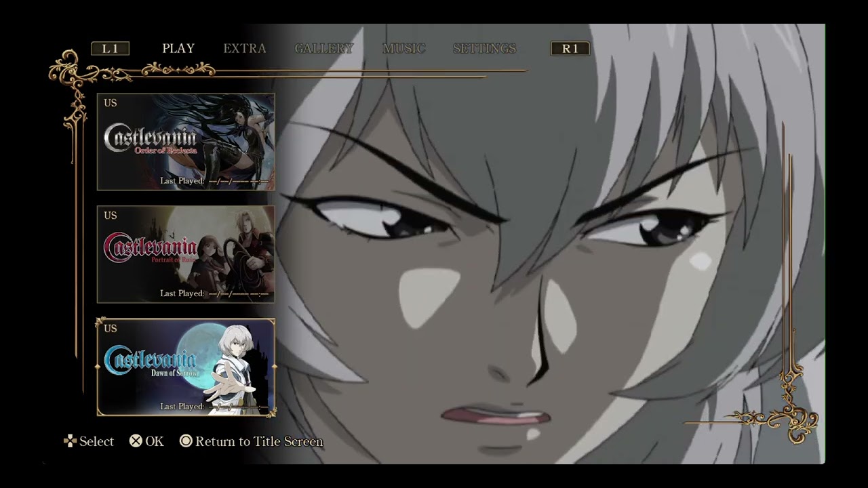Viewport: 868px width, 488px height.
Task: Click the Select prompt label
Action: click(96, 441)
